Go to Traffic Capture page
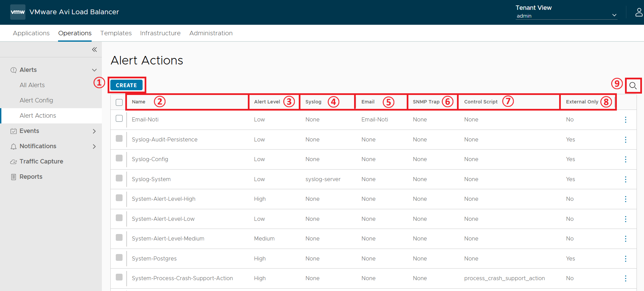The height and width of the screenshot is (291, 644). [41, 161]
